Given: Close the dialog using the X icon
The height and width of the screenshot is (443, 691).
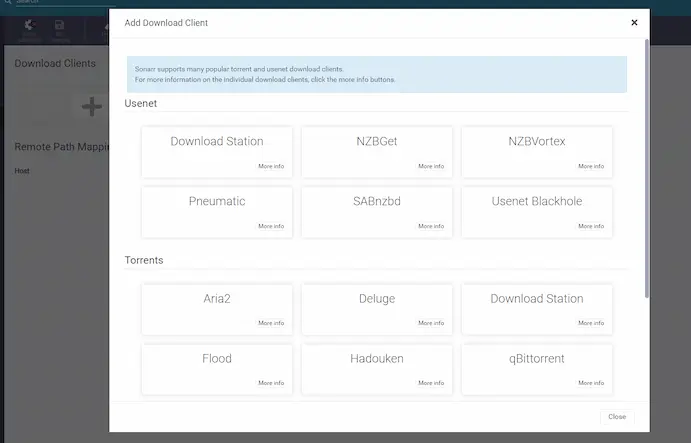Looking at the screenshot, I should [634, 22].
